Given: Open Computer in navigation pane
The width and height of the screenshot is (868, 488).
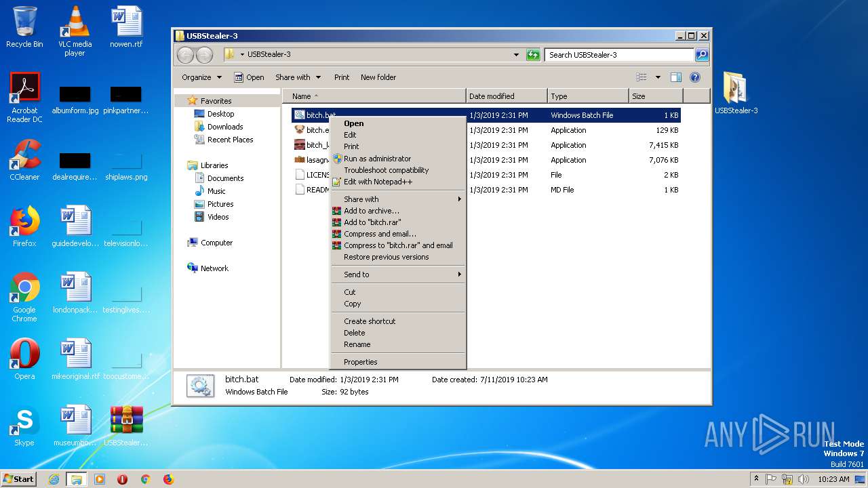Looking at the screenshot, I should point(210,243).
